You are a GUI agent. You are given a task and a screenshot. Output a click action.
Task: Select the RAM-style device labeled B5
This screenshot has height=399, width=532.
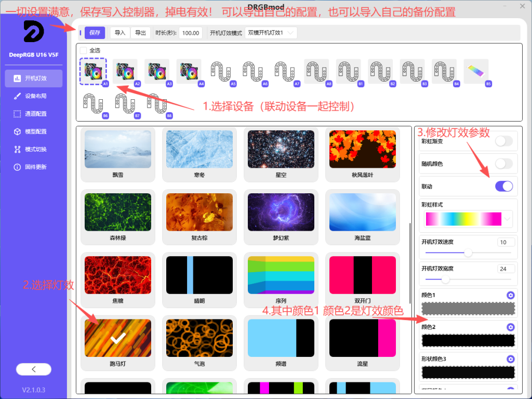[476, 72]
